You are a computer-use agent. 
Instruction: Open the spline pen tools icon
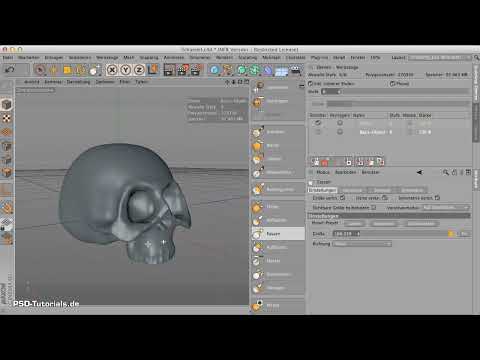pyautogui.click(x=228, y=70)
